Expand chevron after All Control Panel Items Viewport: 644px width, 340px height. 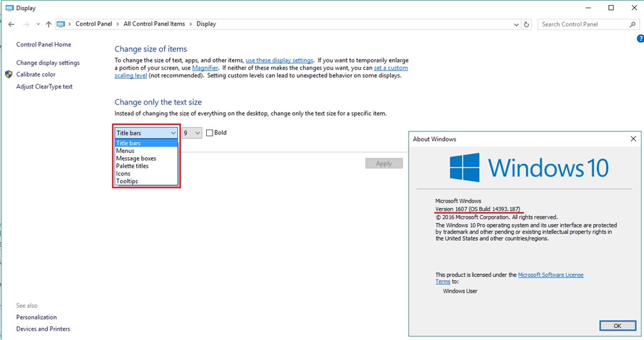191,25
